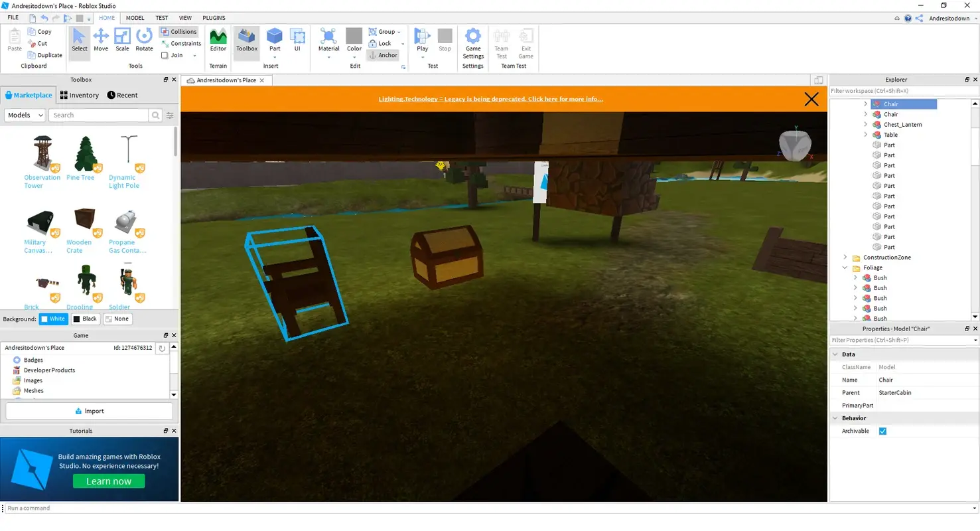Select the Rotate tool
980x531 pixels.
tap(144, 41)
